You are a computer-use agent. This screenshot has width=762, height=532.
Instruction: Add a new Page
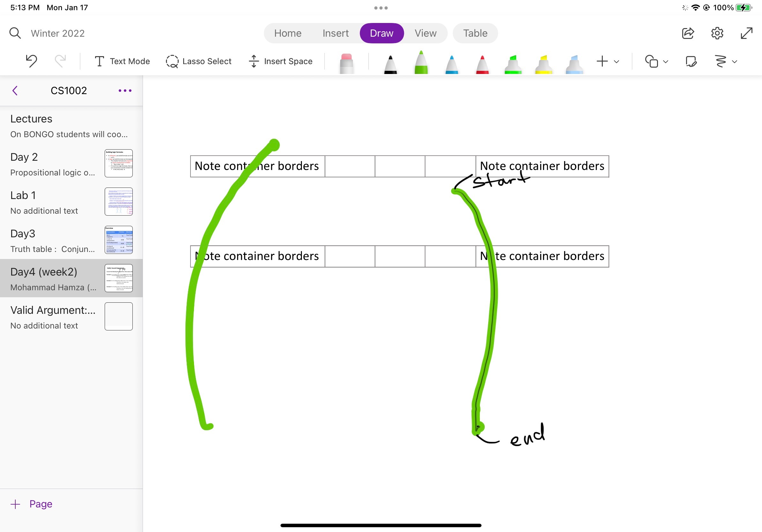(32, 504)
